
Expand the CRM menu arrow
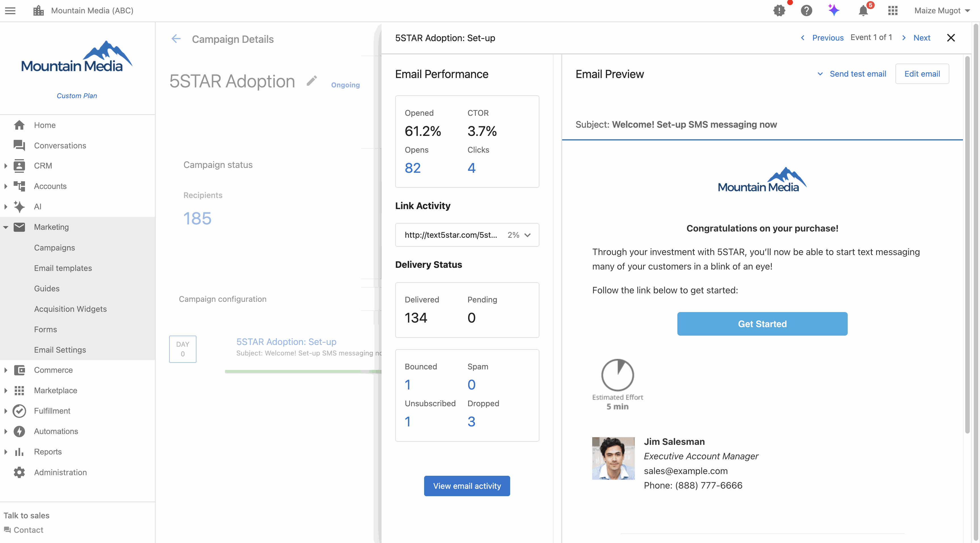[x=6, y=166]
